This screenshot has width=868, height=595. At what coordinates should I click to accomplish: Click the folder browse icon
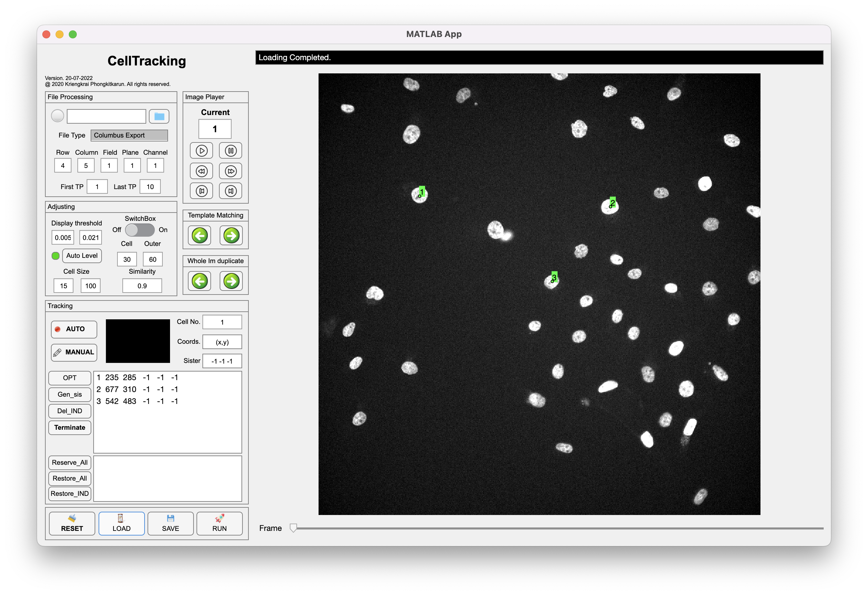[159, 116]
